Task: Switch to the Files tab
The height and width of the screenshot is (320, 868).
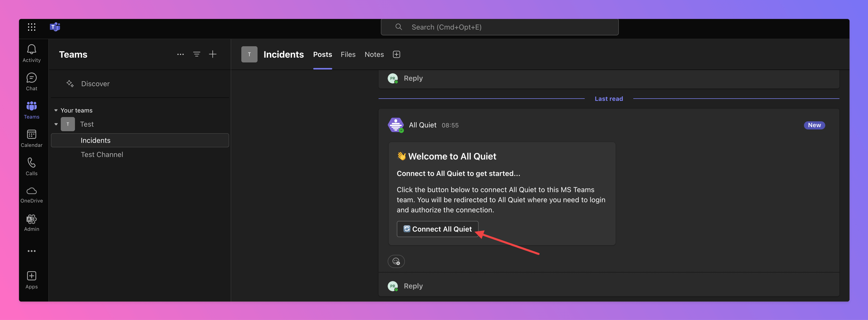Action: point(348,55)
